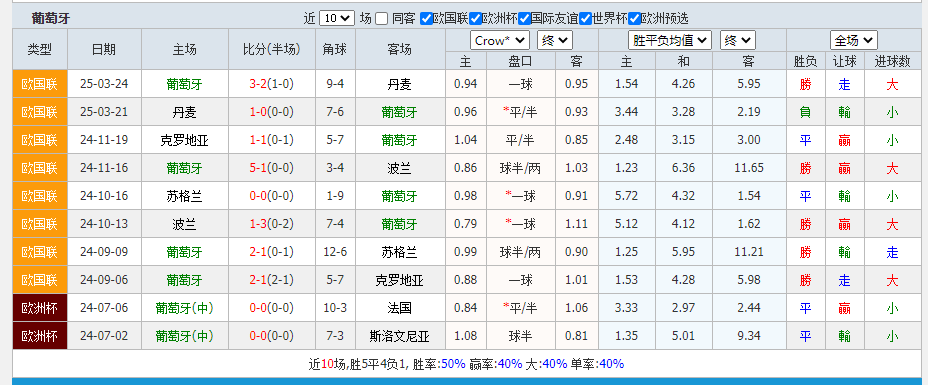Click the 5-1(0-0) score against 波兰
The width and height of the screenshot is (928, 385).
click(x=272, y=168)
